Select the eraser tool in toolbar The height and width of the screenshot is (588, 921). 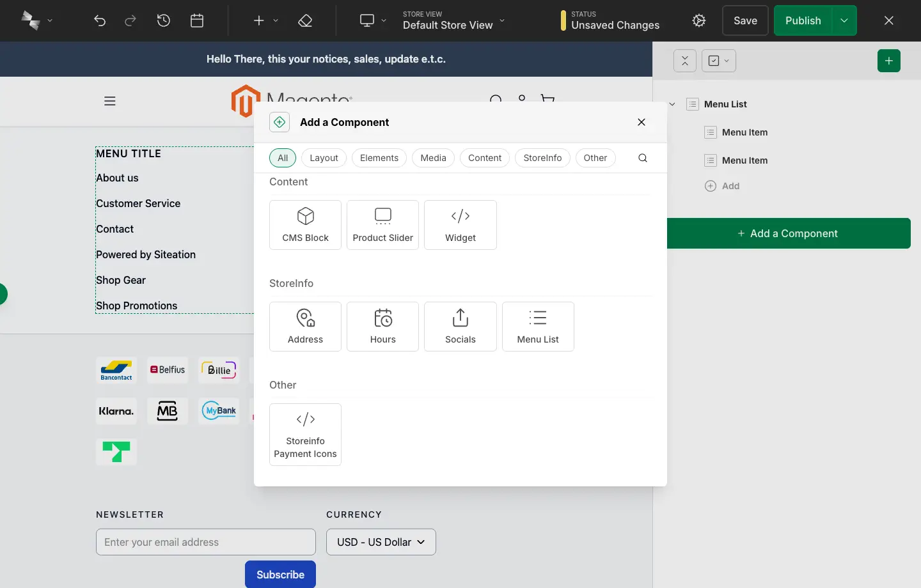(x=305, y=20)
